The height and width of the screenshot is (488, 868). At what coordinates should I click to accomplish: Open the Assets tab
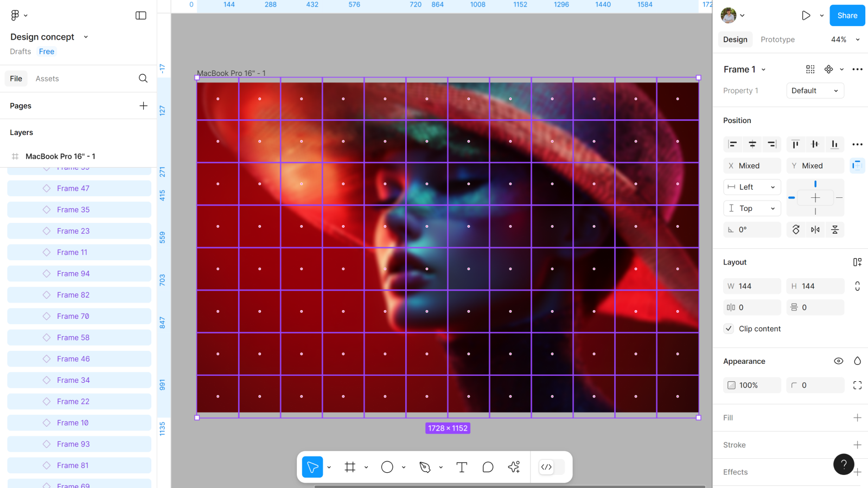click(47, 79)
